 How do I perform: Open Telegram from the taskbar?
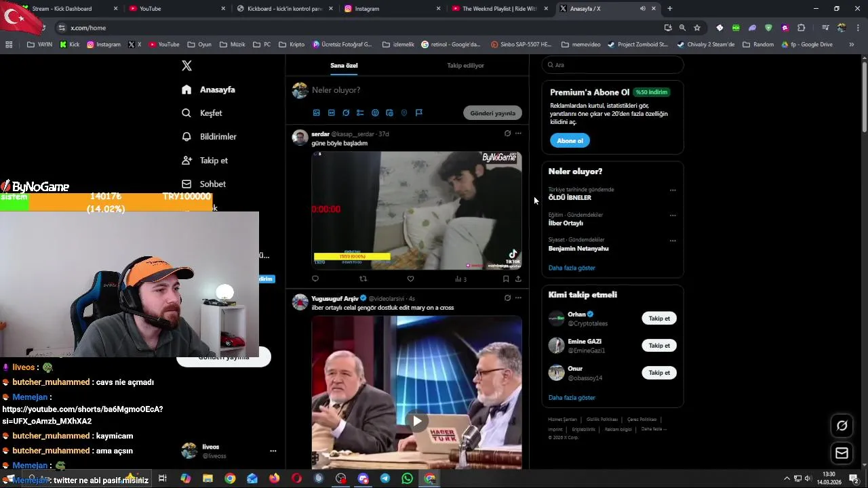point(385,479)
